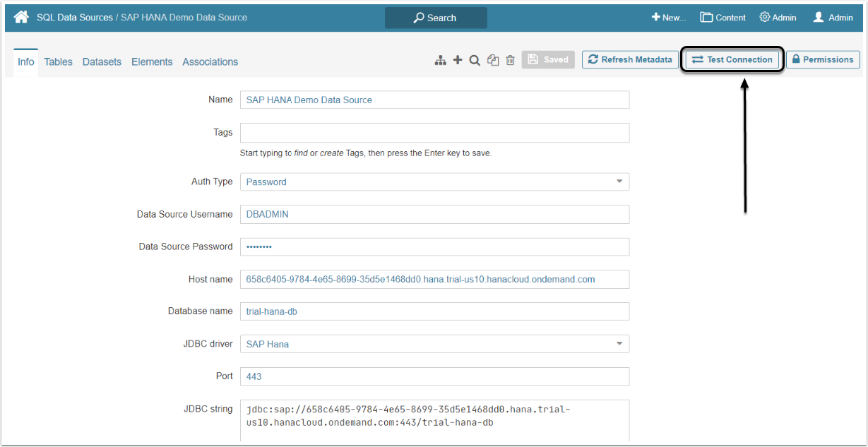Open the hierarchy diagram icon
868x447 pixels.
coord(440,61)
